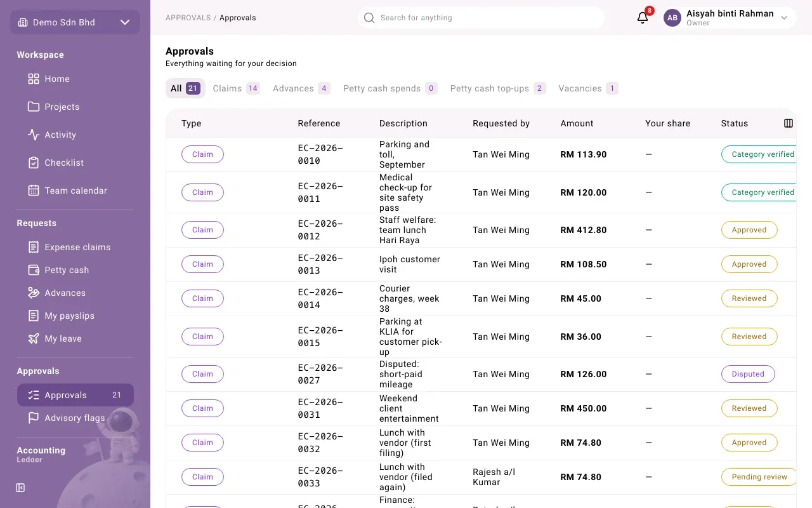Expand the Demo Sdn Bhd company switcher
This screenshot has width=812, height=508.
point(75,22)
